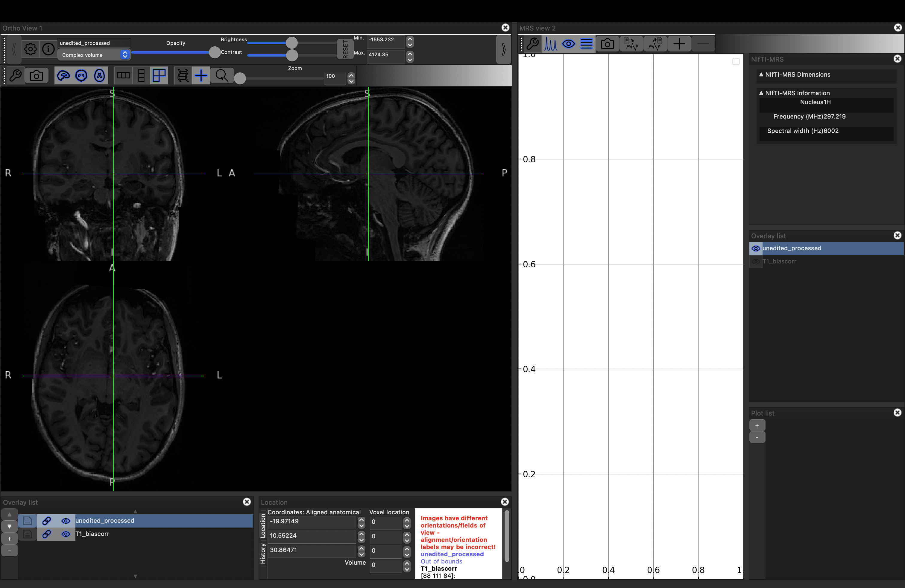Click the Opacity slider handle
Image resolution: width=905 pixels, height=588 pixels.
[x=215, y=52]
